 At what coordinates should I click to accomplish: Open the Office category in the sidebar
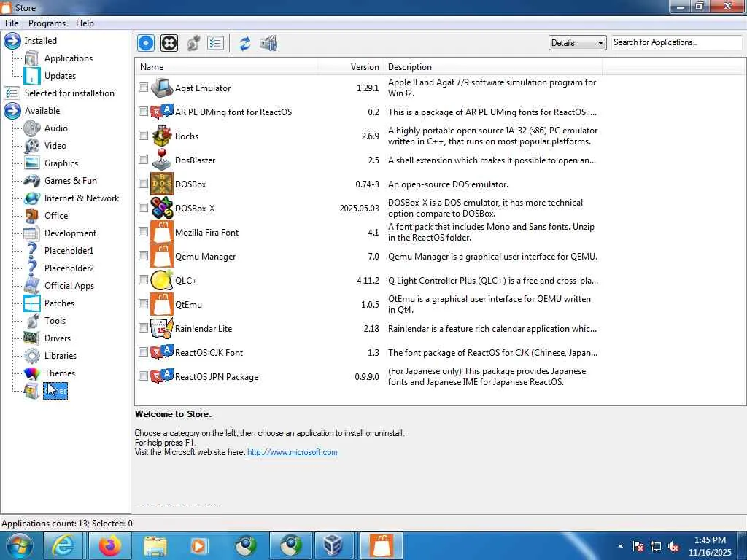click(56, 216)
